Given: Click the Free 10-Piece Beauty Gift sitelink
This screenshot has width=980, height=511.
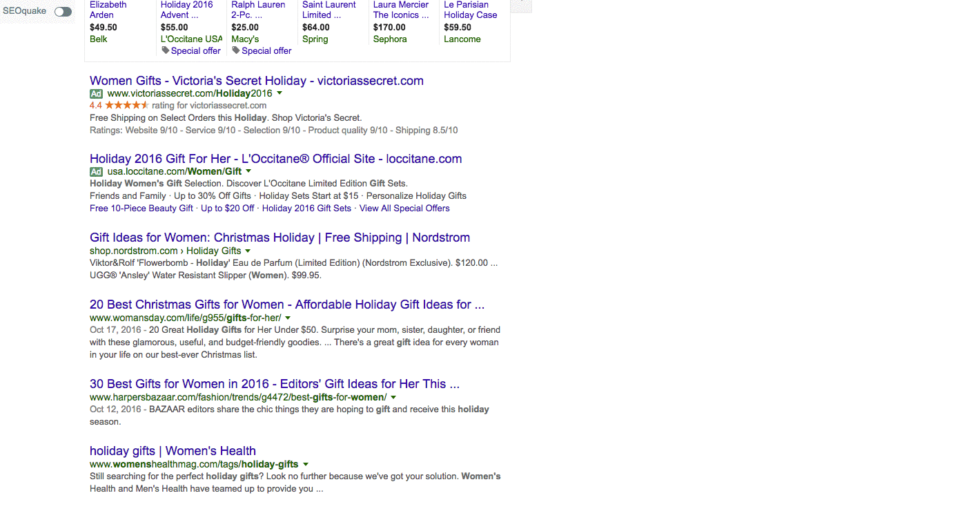Looking at the screenshot, I should click(x=141, y=208).
